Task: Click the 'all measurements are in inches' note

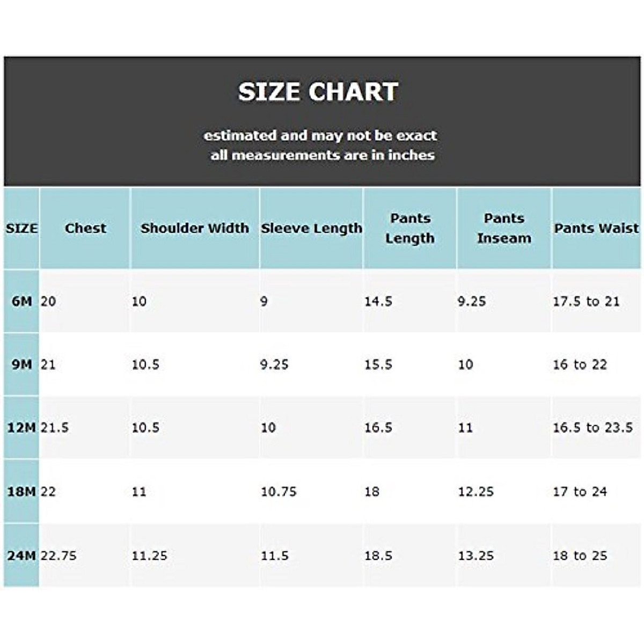Action: tap(323, 155)
